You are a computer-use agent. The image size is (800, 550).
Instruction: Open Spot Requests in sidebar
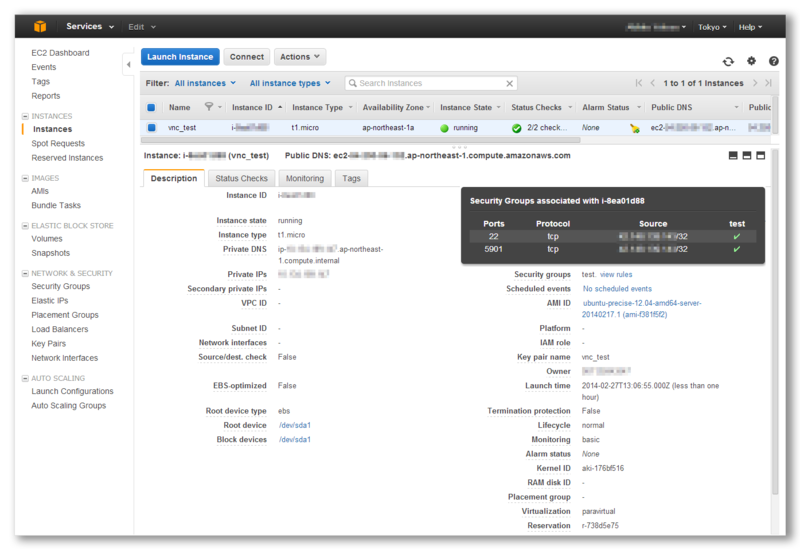click(x=58, y=143)
